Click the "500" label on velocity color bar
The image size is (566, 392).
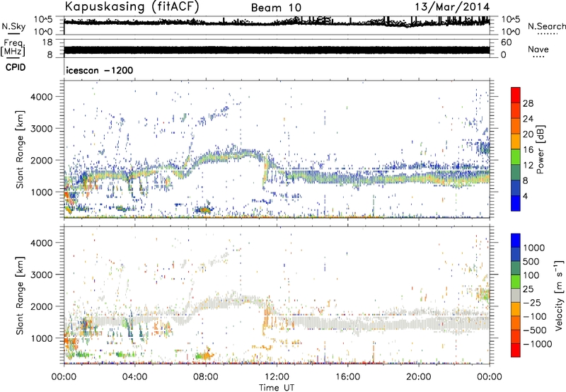(531, 261)
